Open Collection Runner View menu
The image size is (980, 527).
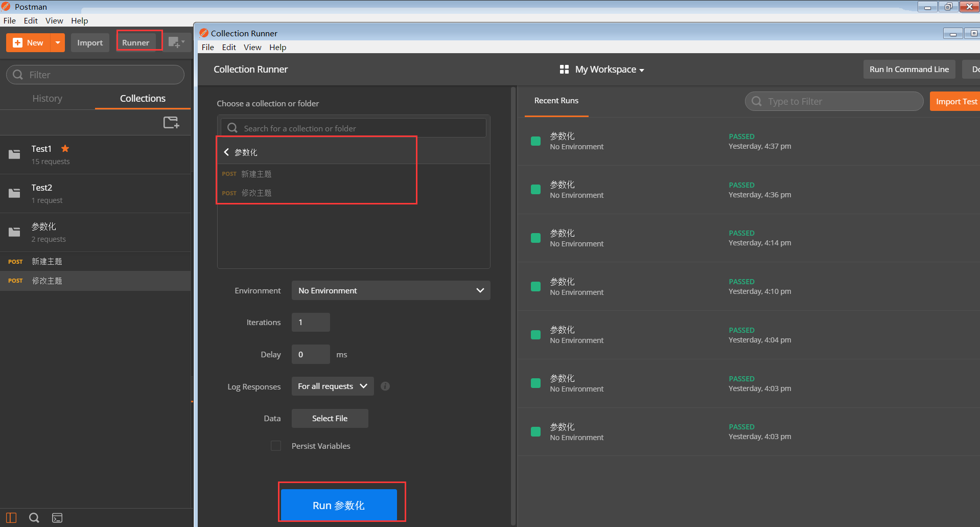pos(252,47)
